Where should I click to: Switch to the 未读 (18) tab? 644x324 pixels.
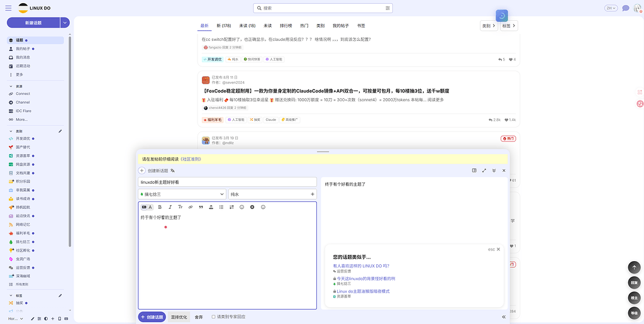click(x=247, y=25)
